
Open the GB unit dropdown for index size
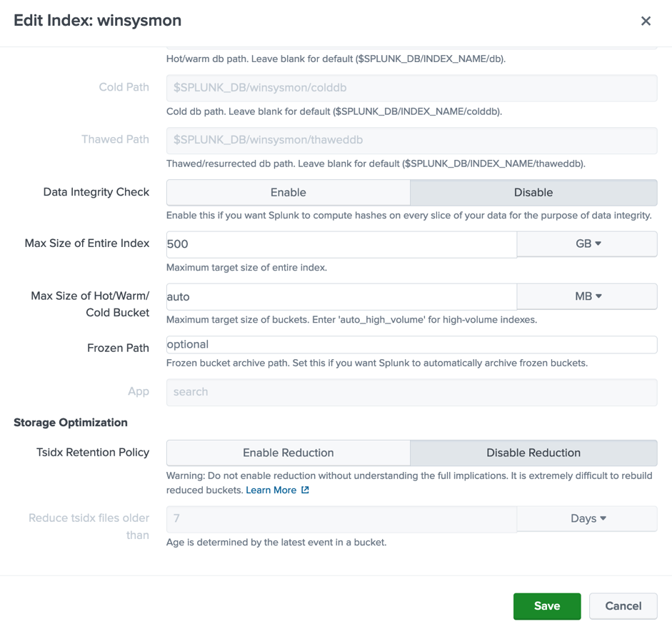point(586,243)
